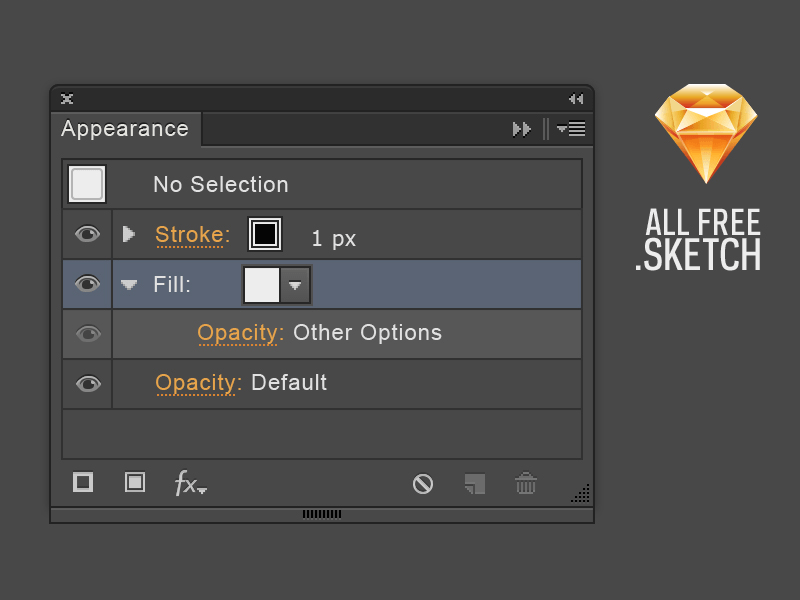The width and height of the screenshot is (800, 600).
Task: Click the panel resize grip in bottom corner
Action: pos(581,493)
